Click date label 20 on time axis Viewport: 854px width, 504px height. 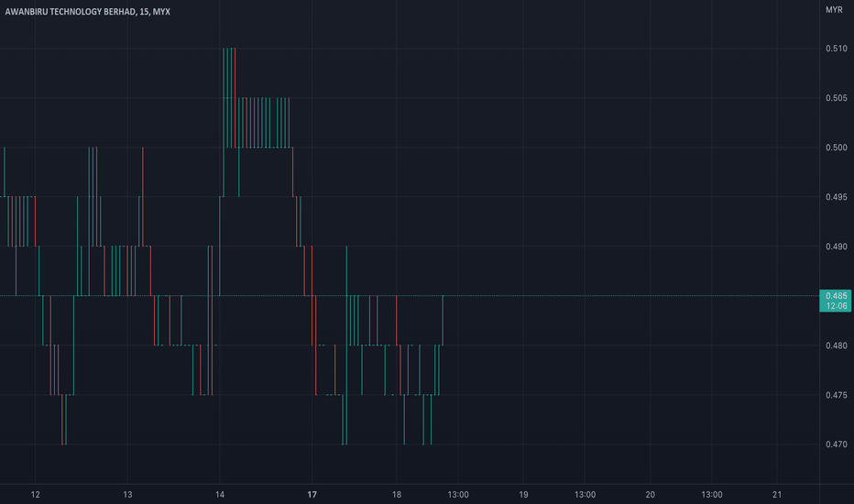[x=651, y=495]
